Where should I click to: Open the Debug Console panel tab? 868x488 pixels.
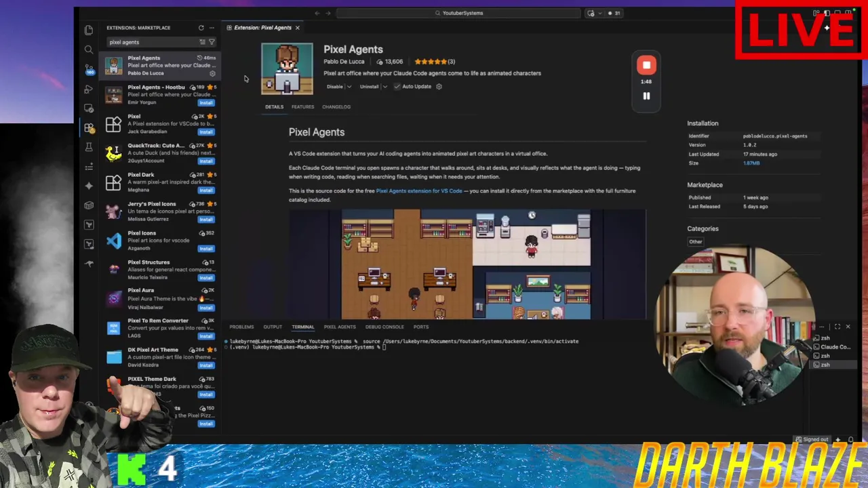tap(384, 327)
